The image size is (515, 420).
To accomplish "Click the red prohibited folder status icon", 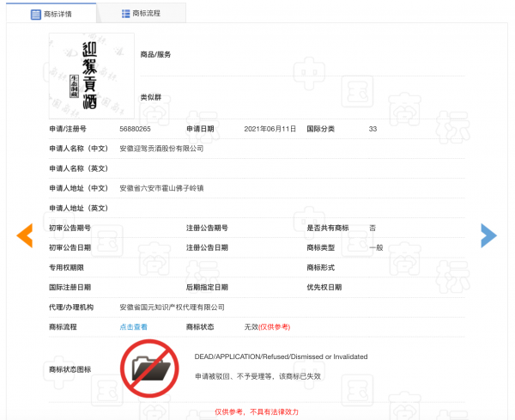I will [x=148, y=368].
